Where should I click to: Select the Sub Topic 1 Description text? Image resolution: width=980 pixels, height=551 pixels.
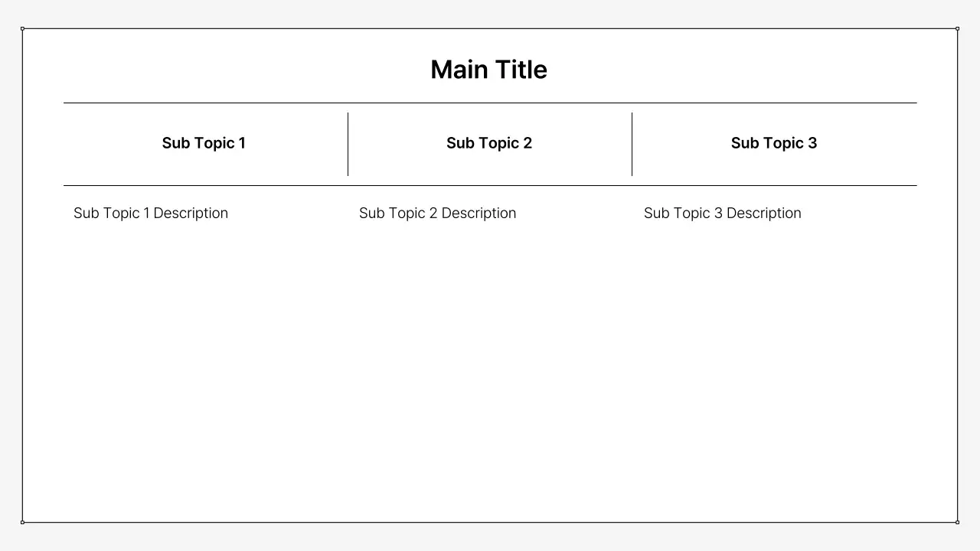tap(151, 213)
